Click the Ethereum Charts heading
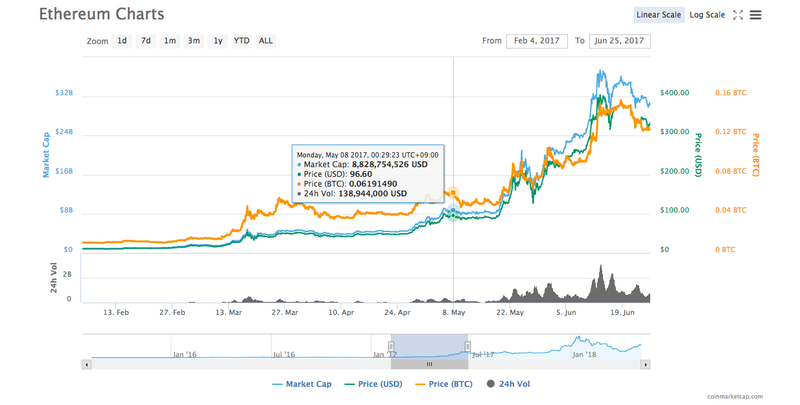The height and width of the screenshot is (405, 800). click(102, 14)
